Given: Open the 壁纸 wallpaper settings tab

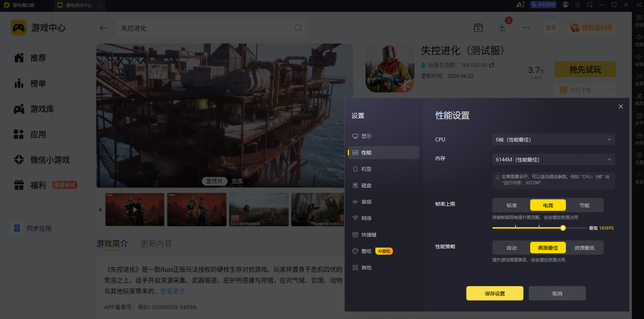Looking at the screenshot, I should [366, 251].
